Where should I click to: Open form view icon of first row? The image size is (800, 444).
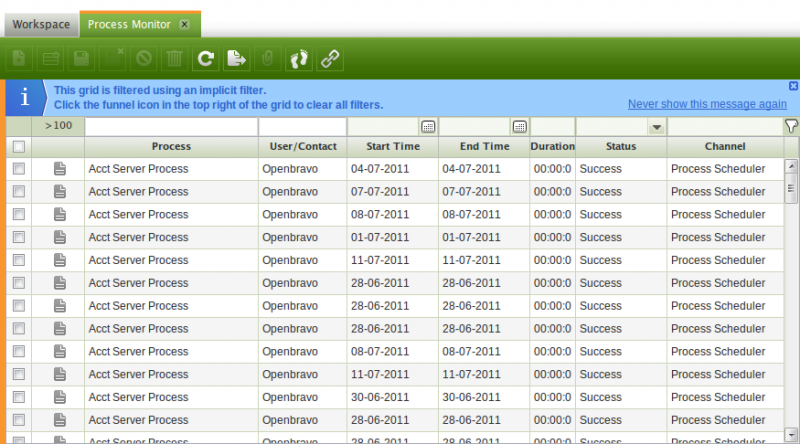(x=59, y=169)
